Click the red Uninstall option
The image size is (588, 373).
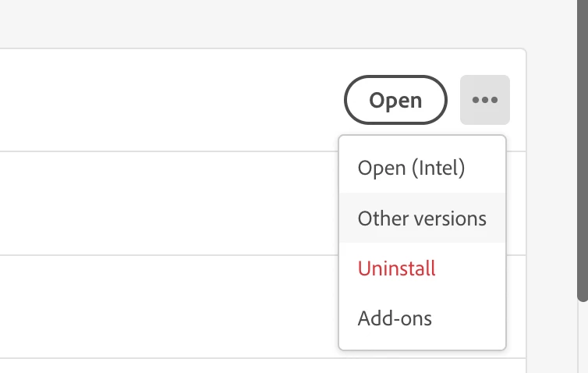click(396, 268)
